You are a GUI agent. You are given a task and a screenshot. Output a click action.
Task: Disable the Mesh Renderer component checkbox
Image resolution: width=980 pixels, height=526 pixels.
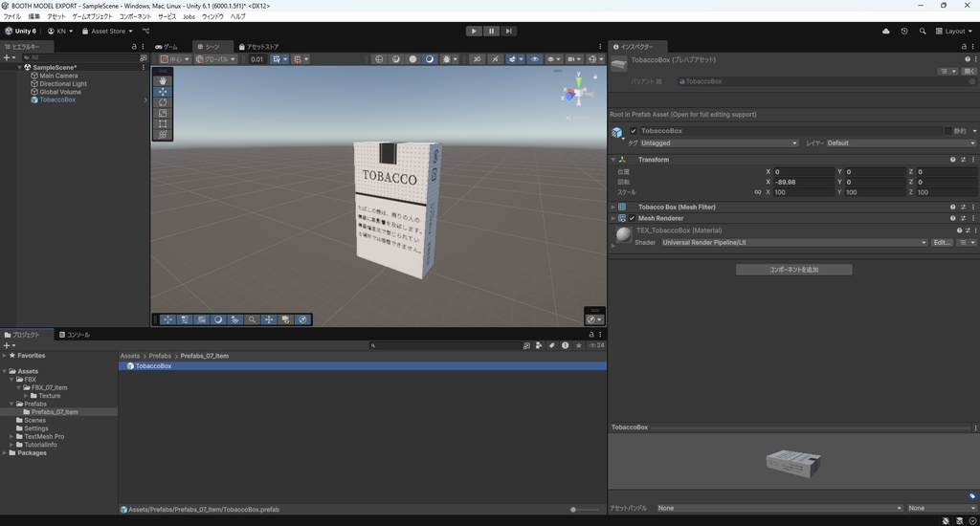[x=632, y=218]
